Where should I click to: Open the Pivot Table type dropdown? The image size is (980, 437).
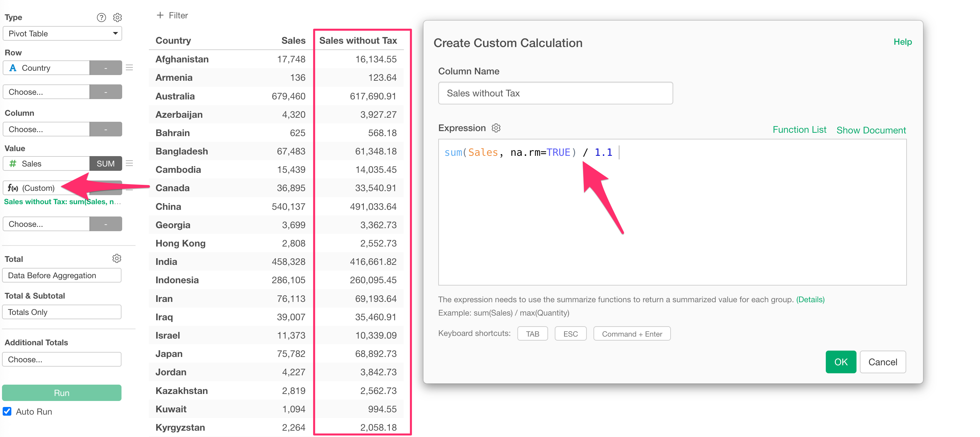tap(62, 33)
